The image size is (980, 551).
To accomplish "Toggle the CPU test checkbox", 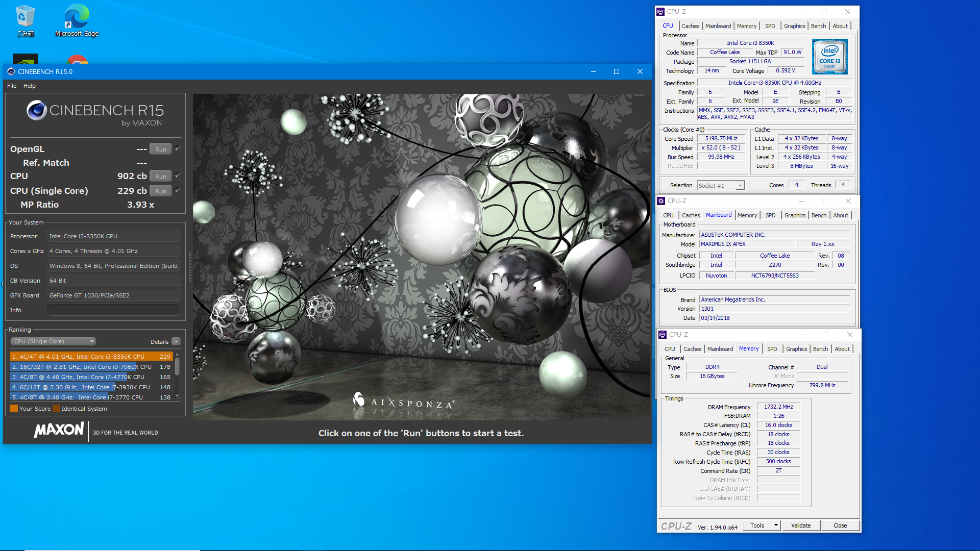I will coord(178,176).
